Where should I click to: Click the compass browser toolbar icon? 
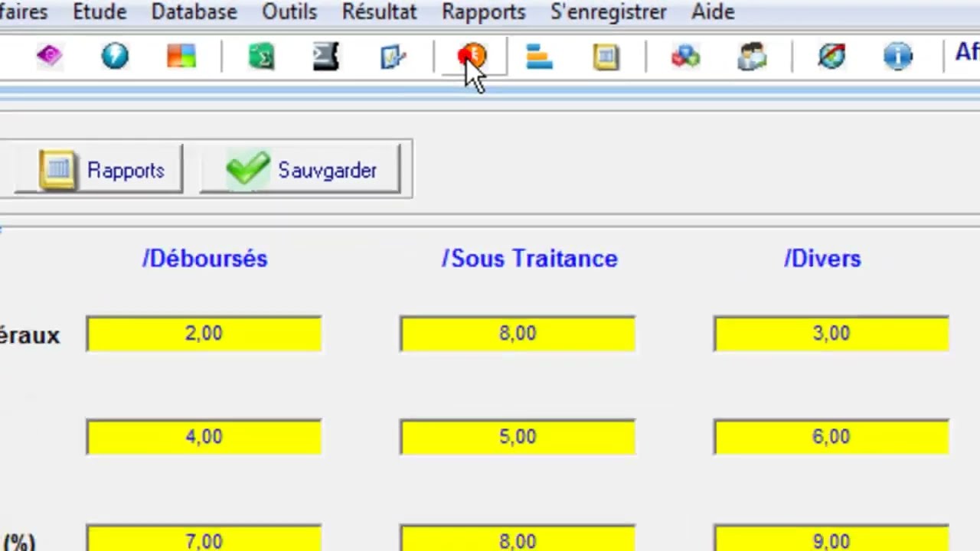click(831, 56)
